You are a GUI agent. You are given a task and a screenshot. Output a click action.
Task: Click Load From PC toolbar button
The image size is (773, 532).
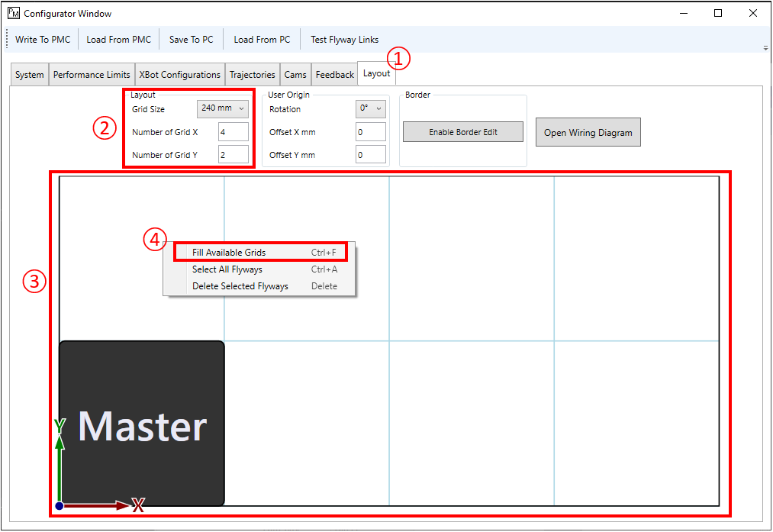(262, 40)
